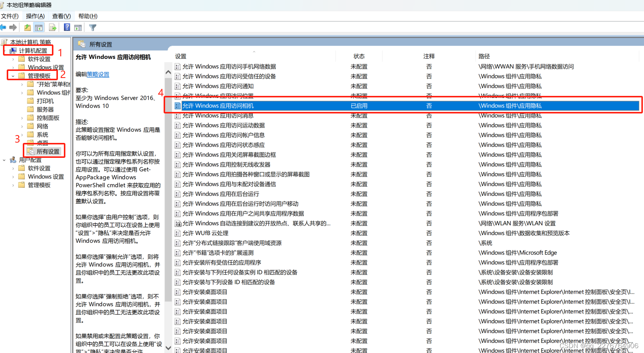The image size is (644, 353).
Task: Click the 网络 folder icon in tree
Action: [31, 126]
